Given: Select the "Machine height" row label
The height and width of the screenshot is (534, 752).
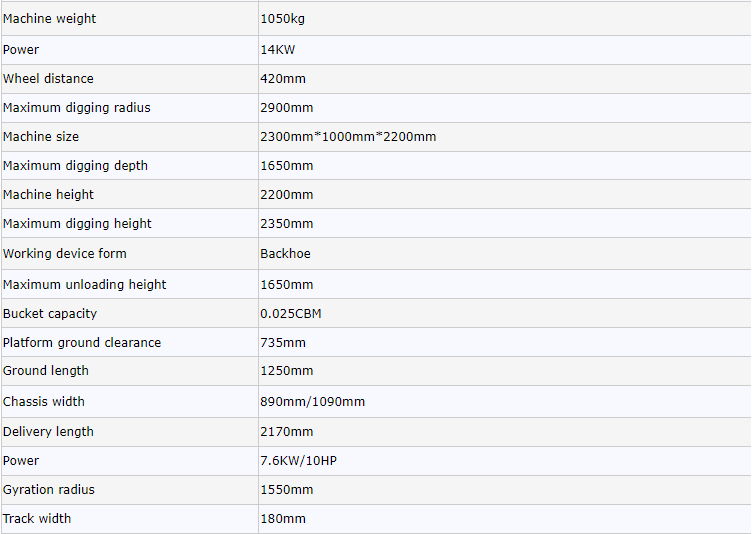Looking at the screenshot, I should pos(48,194).
